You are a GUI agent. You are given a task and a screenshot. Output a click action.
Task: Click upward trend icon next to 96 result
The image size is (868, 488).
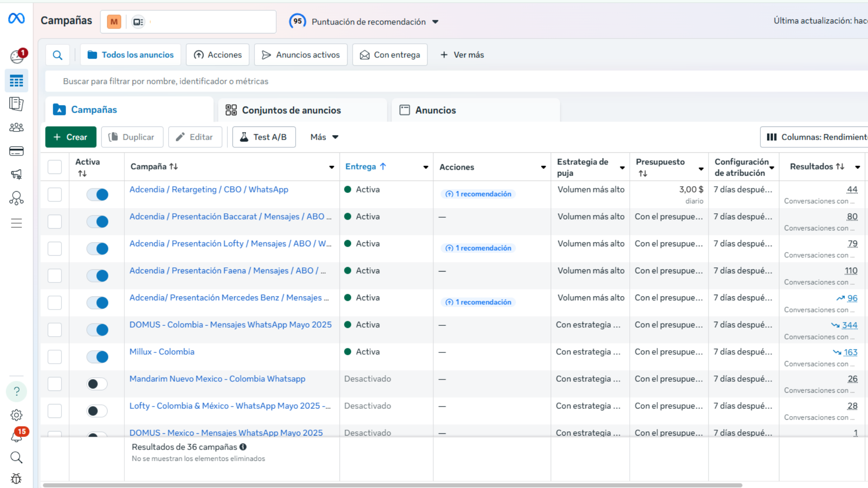[x=840, y=298]
